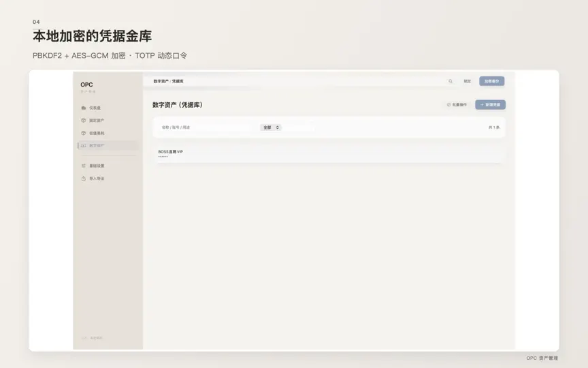588x368 pixels.
Task: Click the OPC logo in sidebar
Action: coord(86,85)
